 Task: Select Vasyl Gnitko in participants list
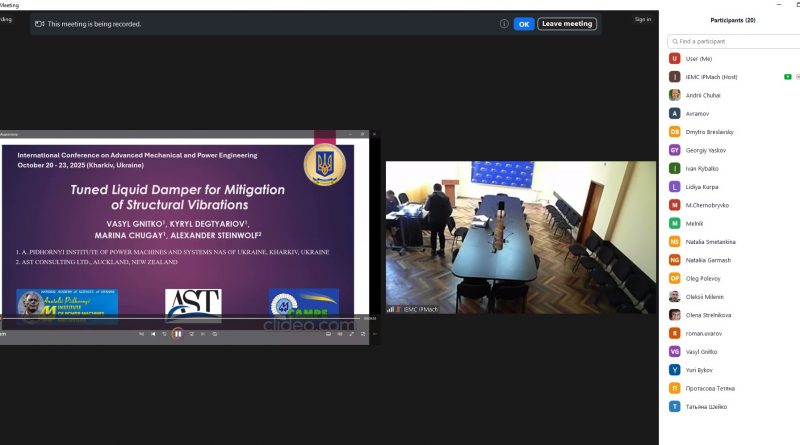703,351
